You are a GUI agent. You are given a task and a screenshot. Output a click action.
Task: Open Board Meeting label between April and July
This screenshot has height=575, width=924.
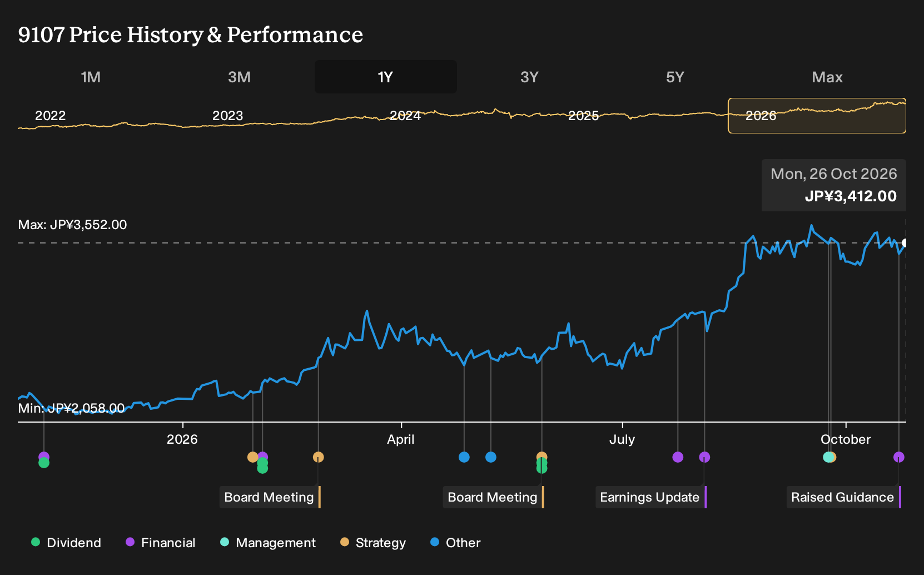coord(493,497)
